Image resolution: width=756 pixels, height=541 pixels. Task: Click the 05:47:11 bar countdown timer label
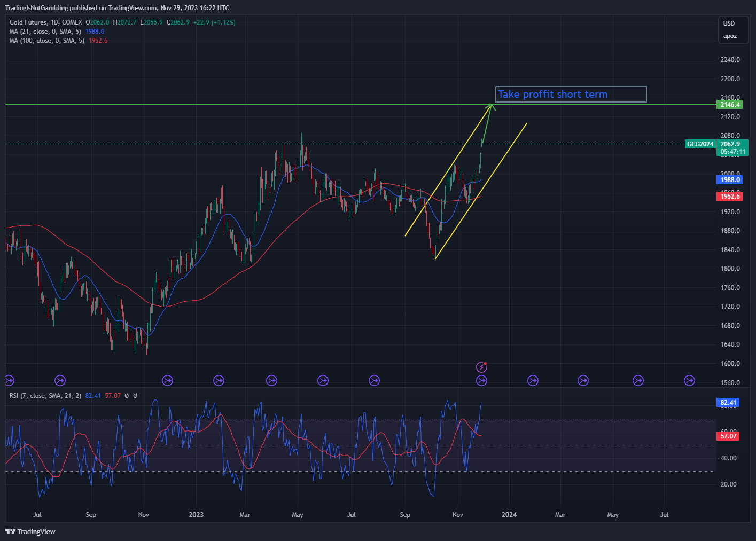click(732, 152)
